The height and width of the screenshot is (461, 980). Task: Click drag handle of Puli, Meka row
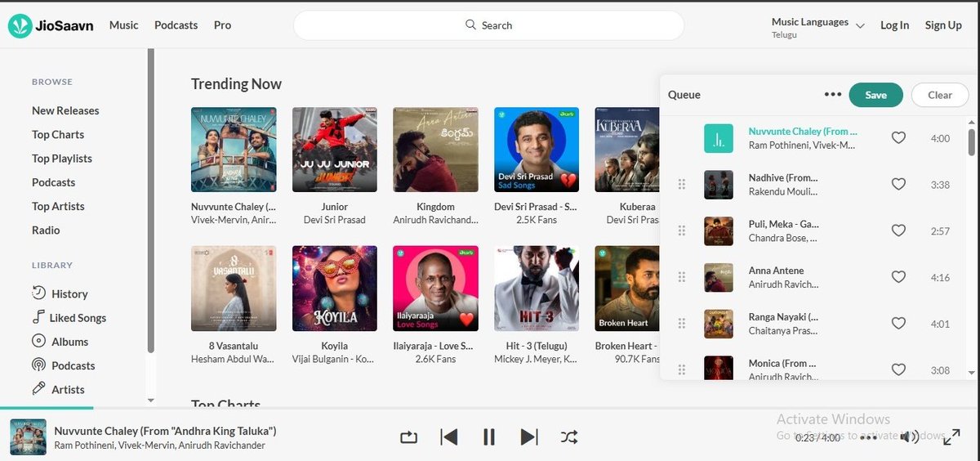pos(682,231)
